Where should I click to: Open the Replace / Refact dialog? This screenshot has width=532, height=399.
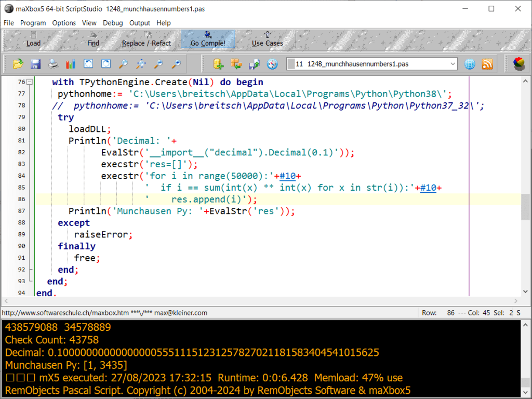pyautogui.click(x=147, y=39)
